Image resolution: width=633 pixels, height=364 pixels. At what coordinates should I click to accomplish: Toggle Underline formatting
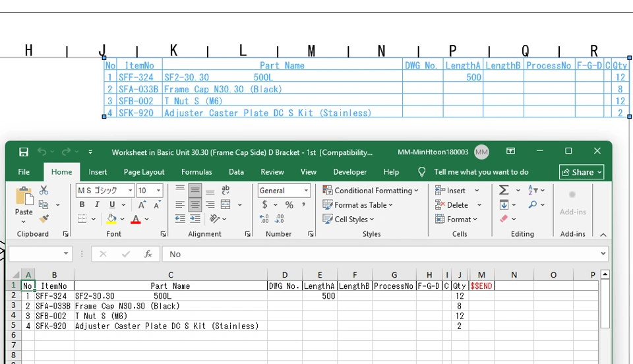pyautogui.click(x=112, y=204)
